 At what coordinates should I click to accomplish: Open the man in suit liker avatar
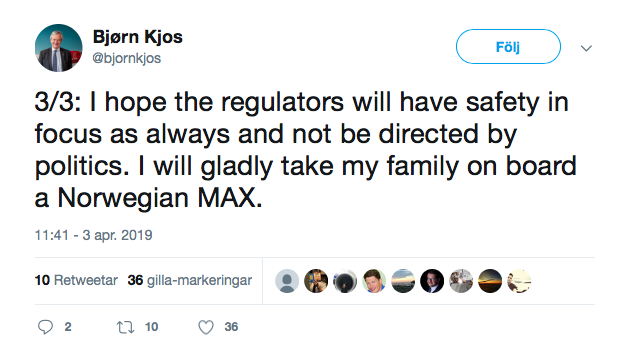pyautogui.click(x=432, y=281)
